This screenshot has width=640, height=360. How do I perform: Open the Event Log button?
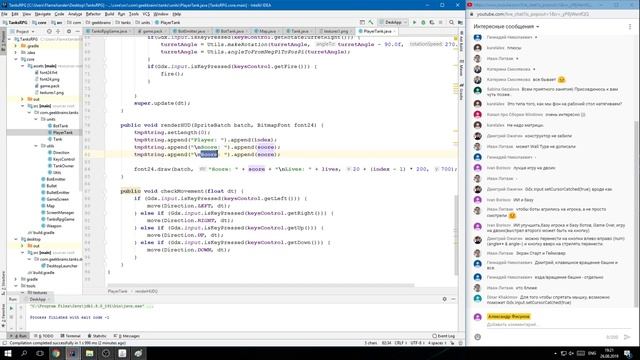click(443, 336)
